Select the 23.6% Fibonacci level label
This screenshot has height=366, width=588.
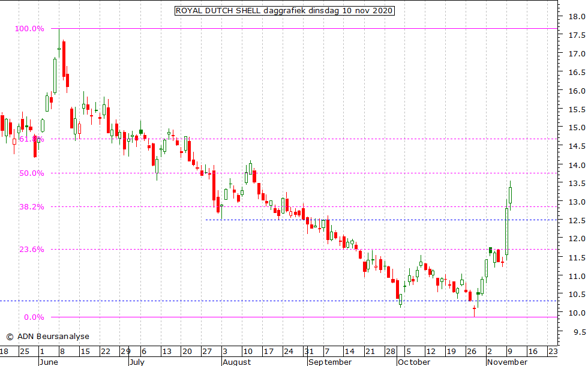pyautogui.click(x=31, y=250)
